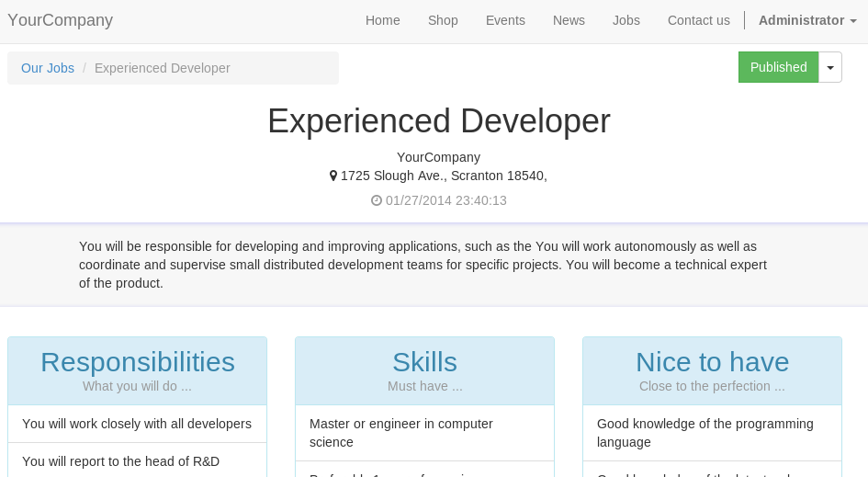Image resolution: width=868 pixels, height=477 pixels.
Task: Click the Responsibilities panel heading
Action: tap(138, 362)
